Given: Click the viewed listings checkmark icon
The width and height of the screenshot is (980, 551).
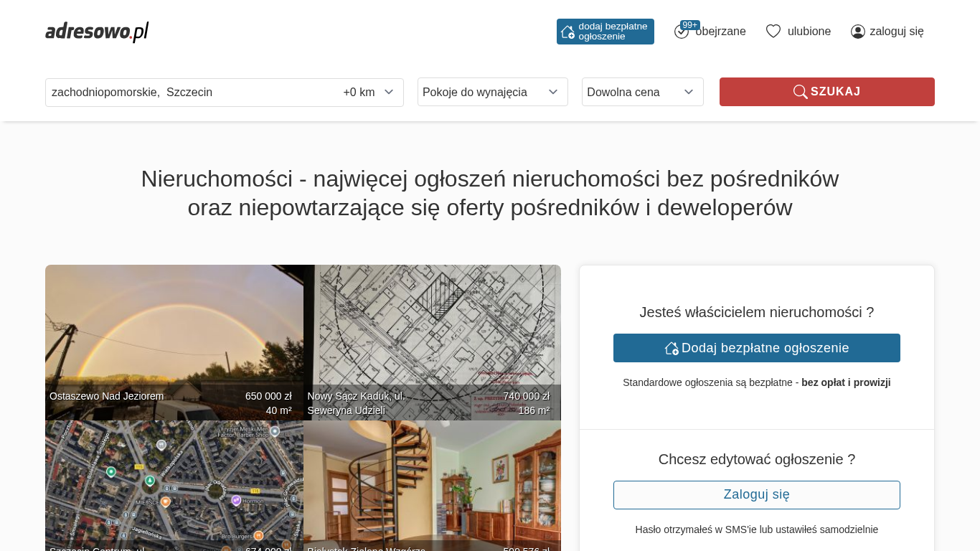Looking at the screenshot, I should coord(681,32).
